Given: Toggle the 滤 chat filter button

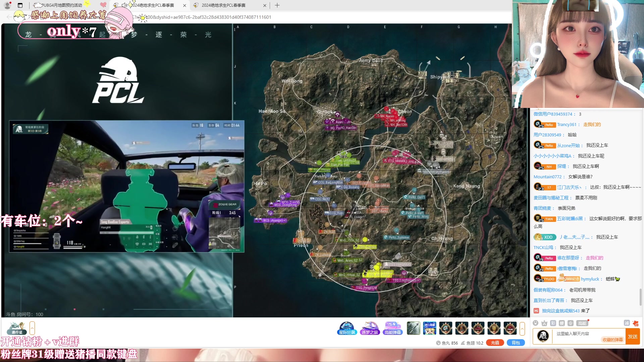Looking at the screenshot, I should 627,323.
